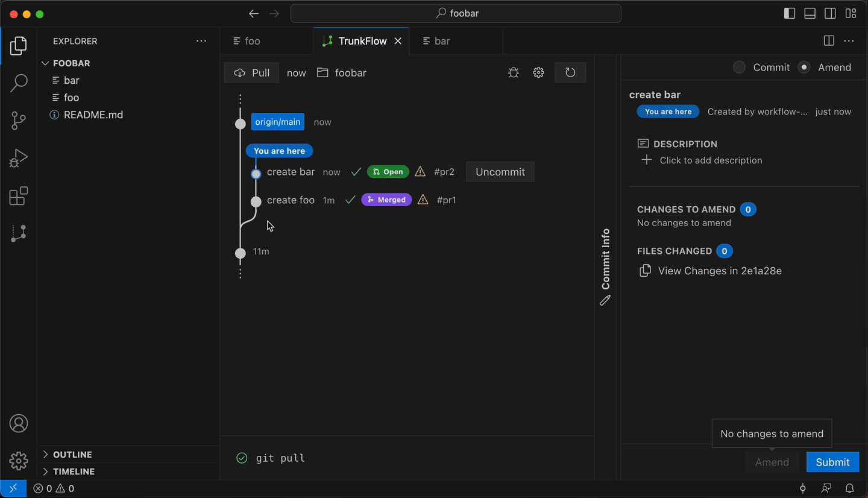
Task: Open the Search view
Action: [18, 83]
